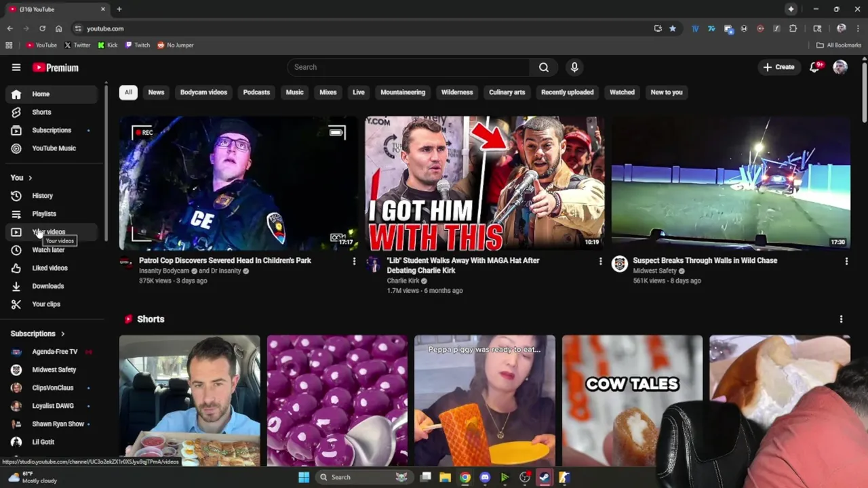868x488 pixels.
Task: Select the All filter chip
Action: click(128, 92)
